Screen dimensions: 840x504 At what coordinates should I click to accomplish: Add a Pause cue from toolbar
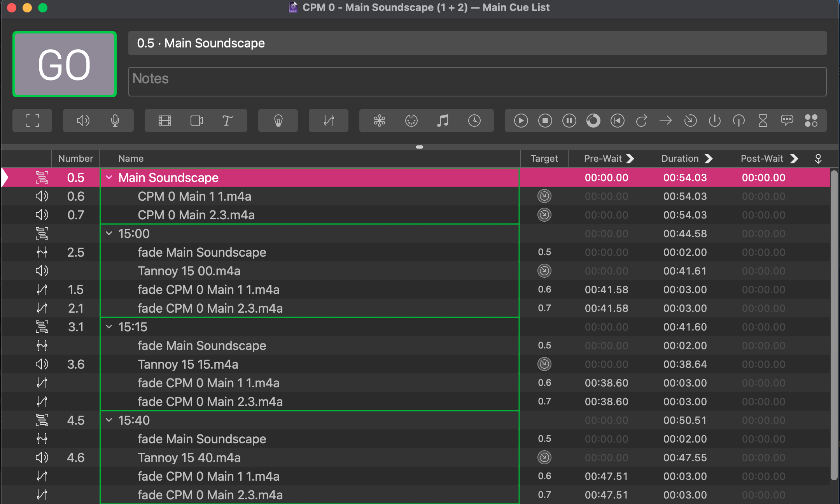pyautogui.click(x=569, y=121)
